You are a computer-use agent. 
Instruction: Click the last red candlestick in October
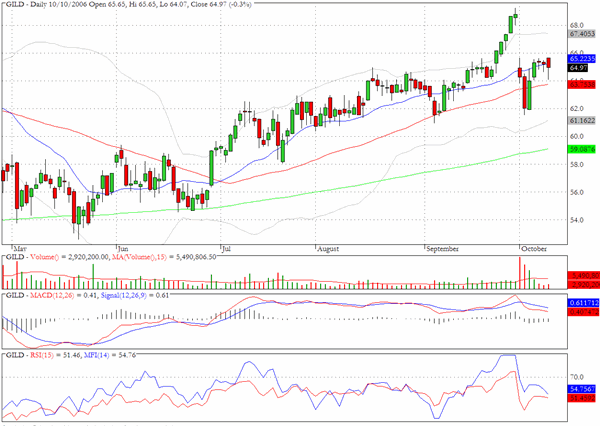(549, 63)
